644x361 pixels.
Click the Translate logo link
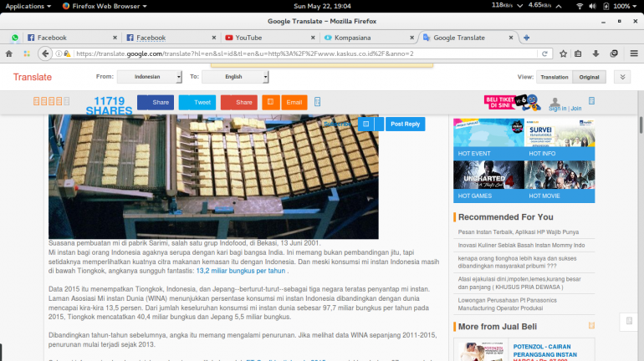[x=33, y=77]
